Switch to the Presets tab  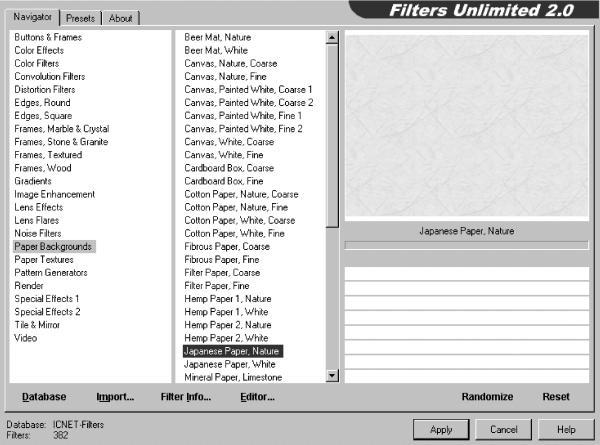pos(80,18)
